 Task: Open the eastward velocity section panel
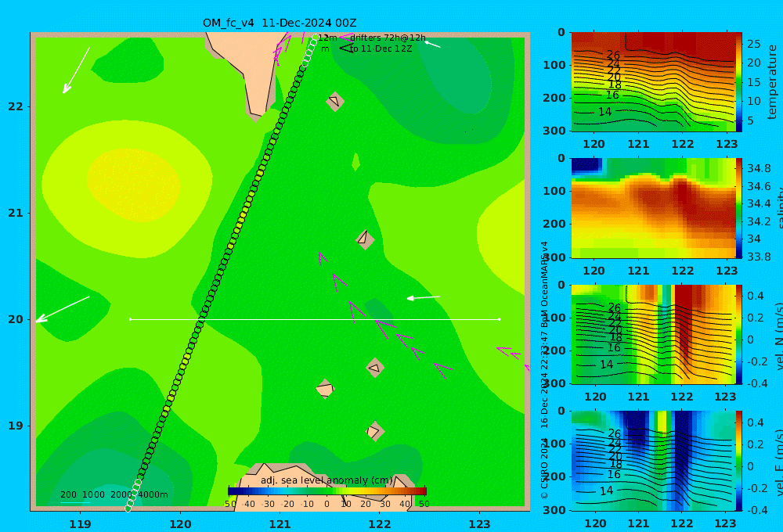pyautogui.click(x=653, y=461)
